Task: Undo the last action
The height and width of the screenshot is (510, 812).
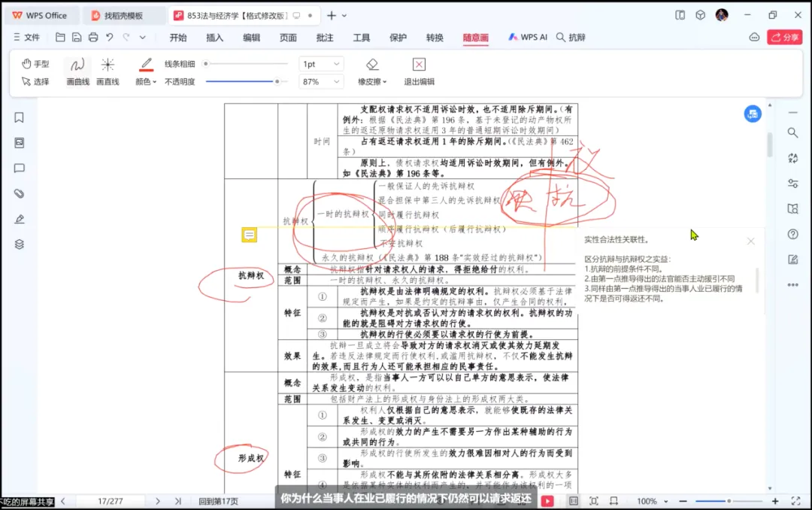Action: 110,38
